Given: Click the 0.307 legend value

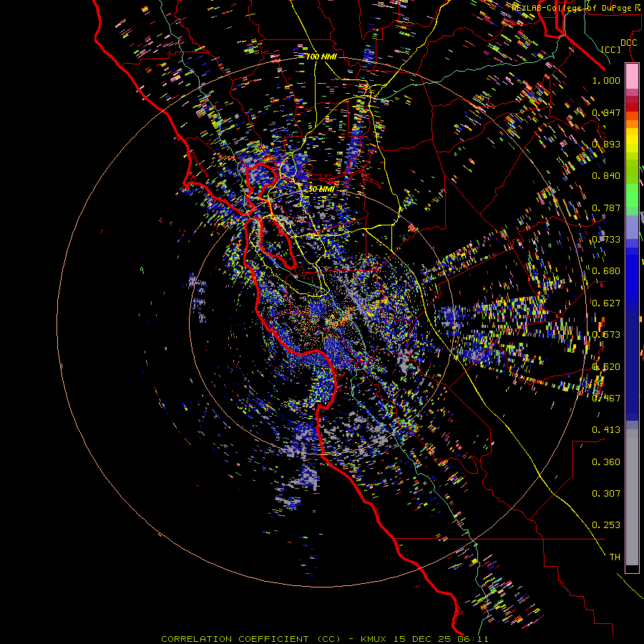Looking at the screenshot, I should pos(606,494).
